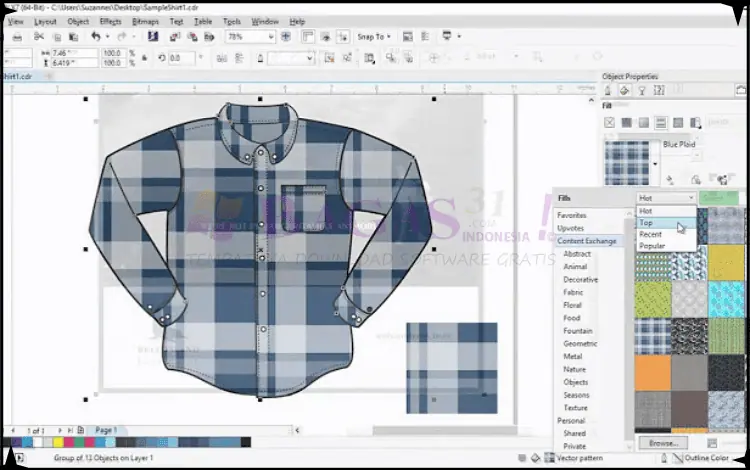Viewport: 750px width, 470px height.
Task: Select the No Fill icon
Action: click(608, 123)
